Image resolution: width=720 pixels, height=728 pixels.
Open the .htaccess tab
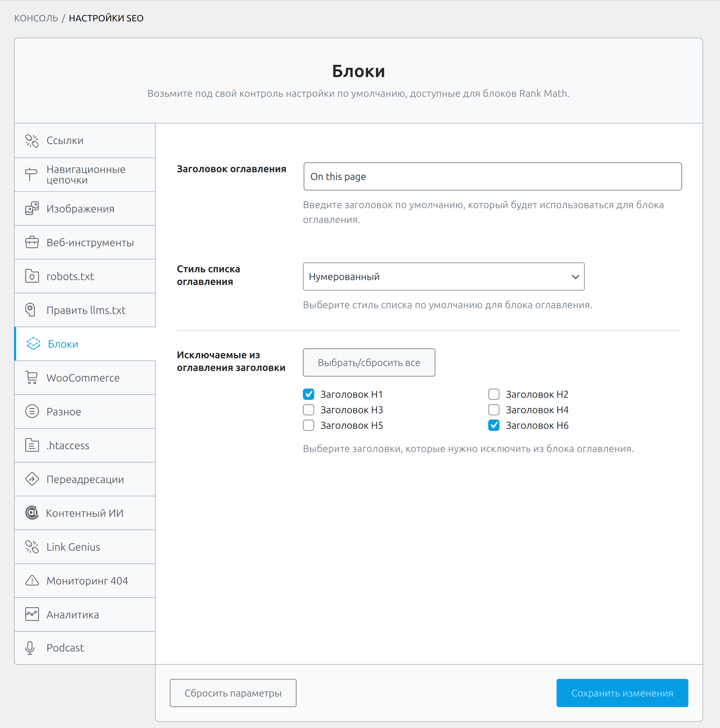click(85, 445)
